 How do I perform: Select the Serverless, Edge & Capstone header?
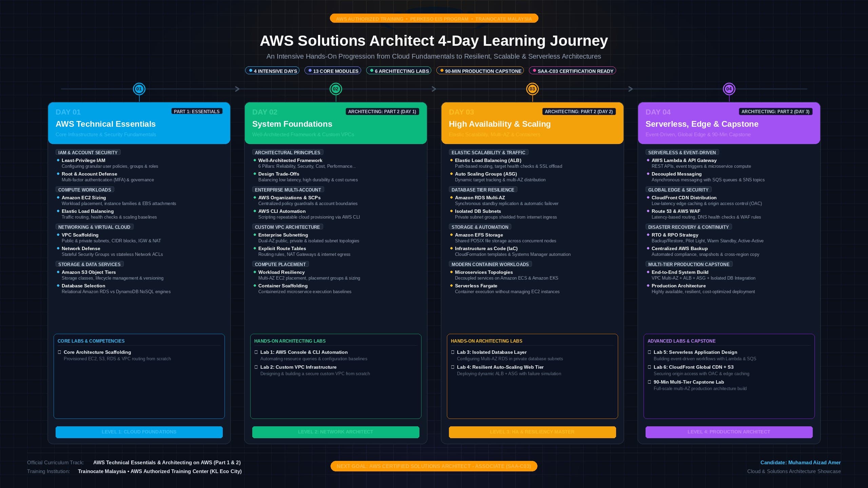coord(729,123)
